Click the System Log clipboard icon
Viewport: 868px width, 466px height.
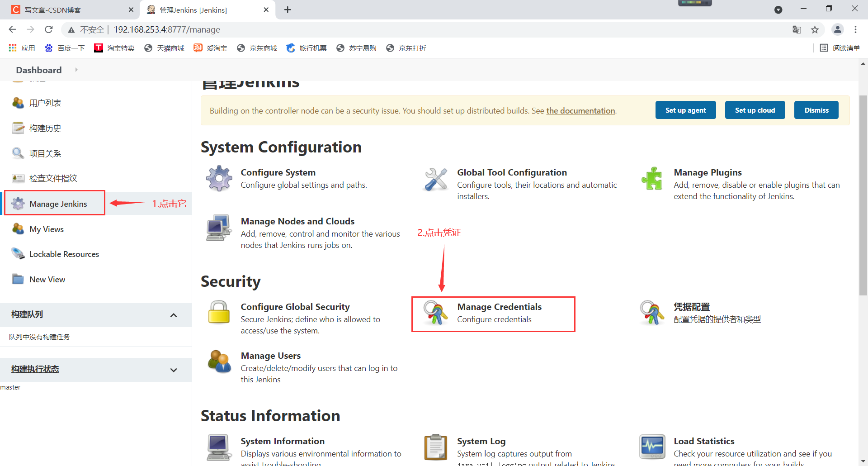click(436, 447)
